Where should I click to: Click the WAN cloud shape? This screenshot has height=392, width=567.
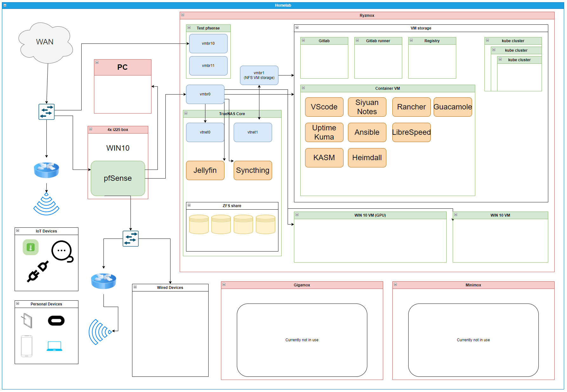[45, 42]
